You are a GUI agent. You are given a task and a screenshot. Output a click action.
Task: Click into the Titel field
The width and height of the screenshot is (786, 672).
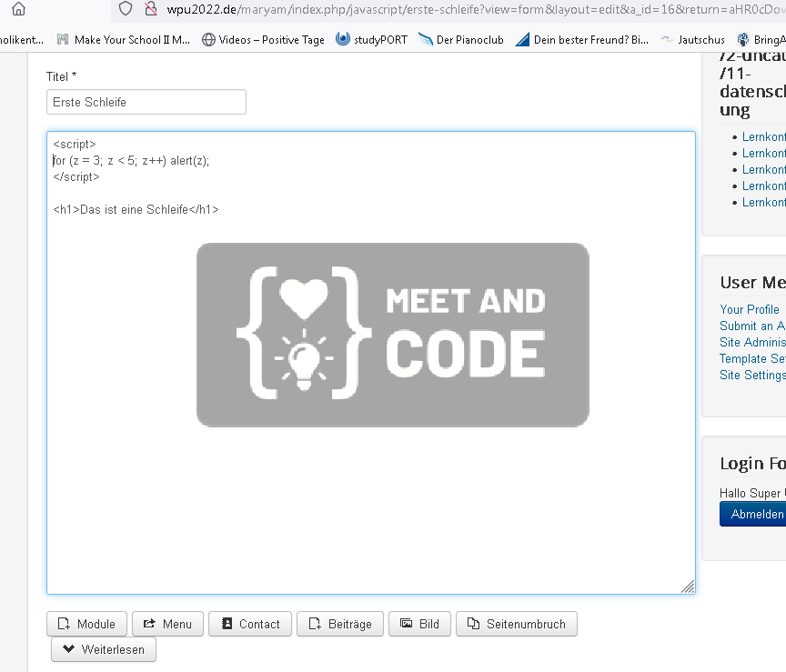point(146,102)
